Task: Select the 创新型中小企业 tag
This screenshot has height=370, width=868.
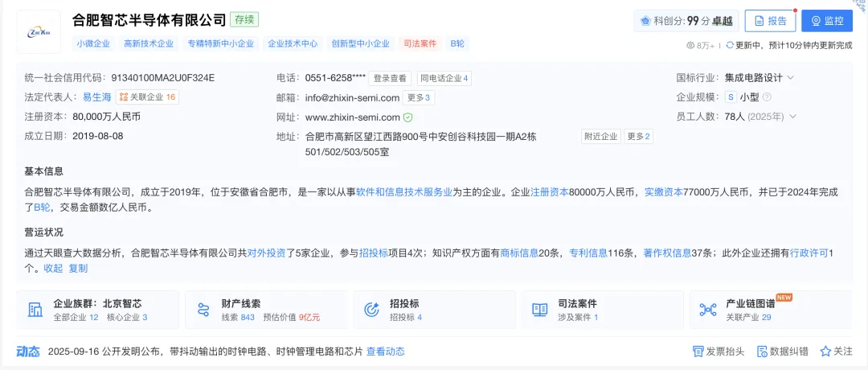Action: tap(360, 43)
